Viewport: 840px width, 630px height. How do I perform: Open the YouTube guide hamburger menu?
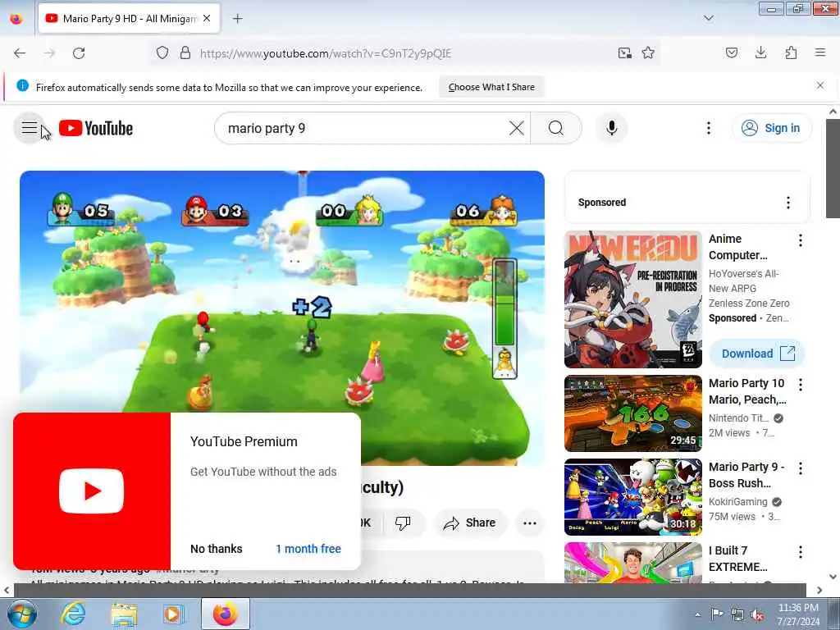coord(30,128)
